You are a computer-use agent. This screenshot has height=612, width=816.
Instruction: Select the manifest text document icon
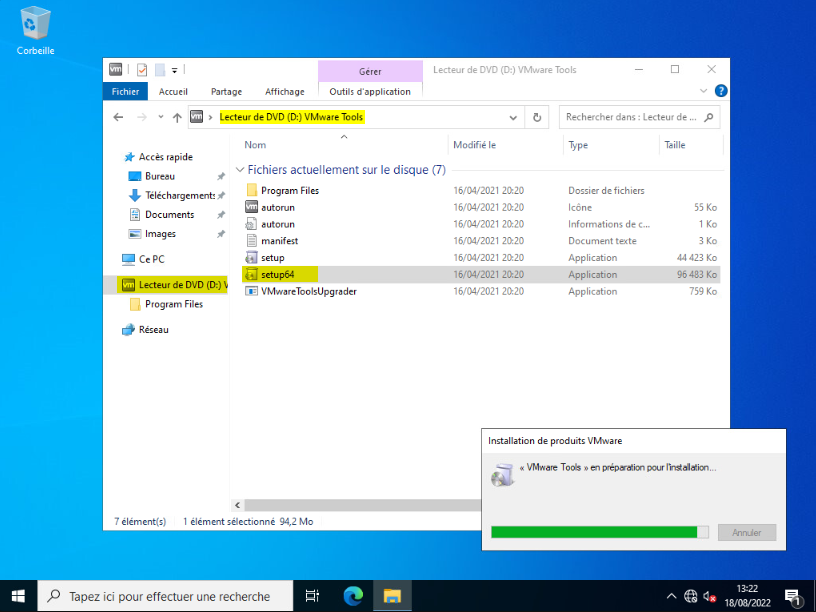(x=251, y=240)
